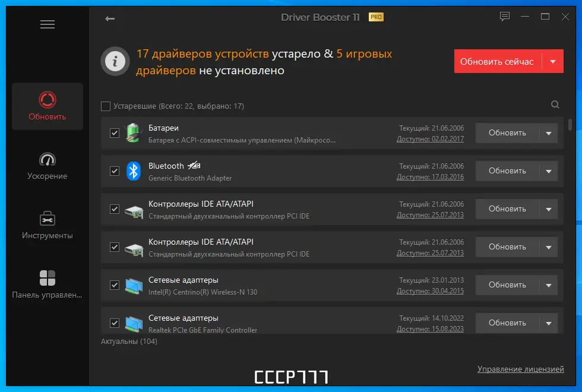582x392 pixels.
Task: Open the Обновить section in sidebar
Action: pyautogui.click(x=48, y=106)
